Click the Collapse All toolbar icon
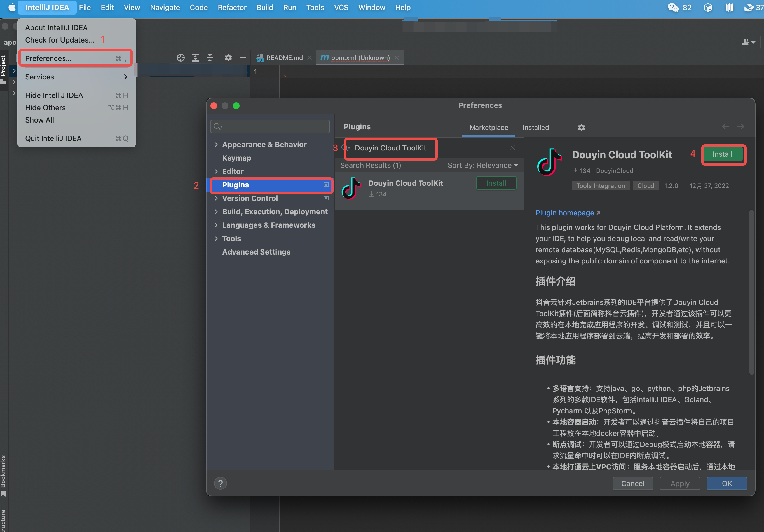This screenshot has height=532, width=764. pyautogui.click(x=210, y=58)
